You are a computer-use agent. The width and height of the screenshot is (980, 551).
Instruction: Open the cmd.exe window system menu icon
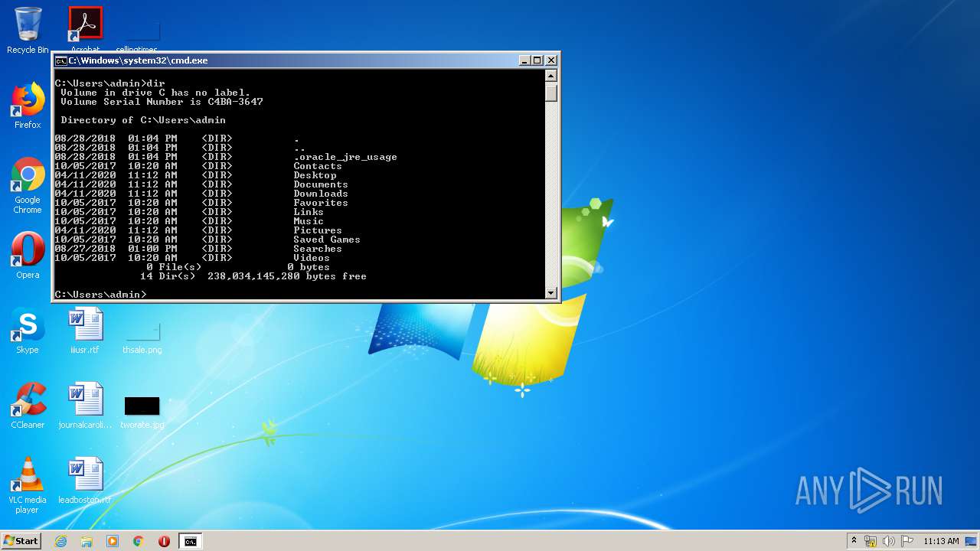pyautogui.click(x=60, y=60)
